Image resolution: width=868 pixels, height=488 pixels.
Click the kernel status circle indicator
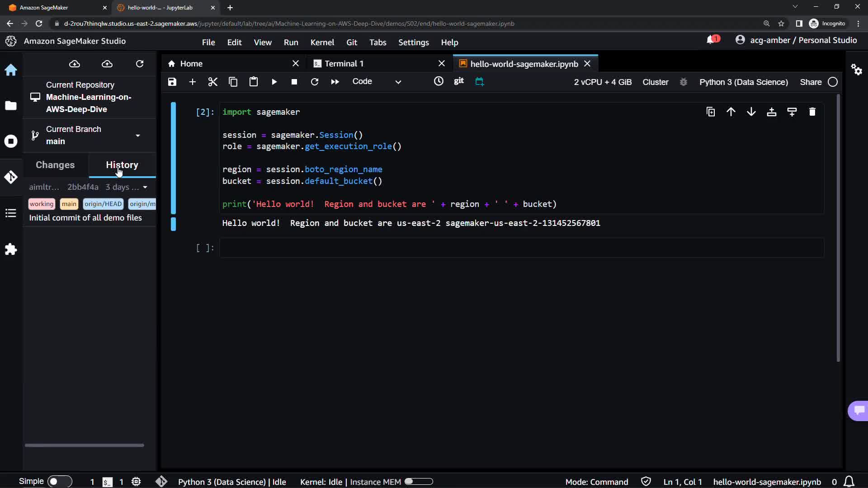click(833, 82)
